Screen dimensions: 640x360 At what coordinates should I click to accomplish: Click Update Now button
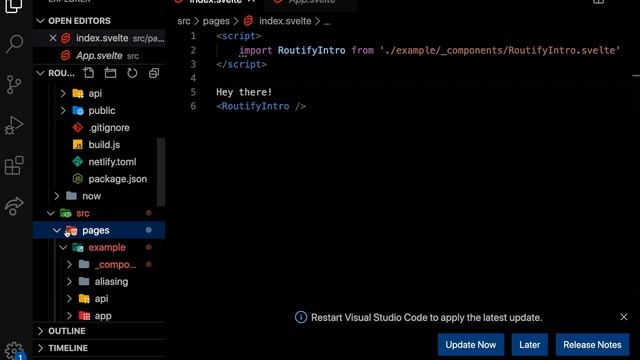[471, 344]
